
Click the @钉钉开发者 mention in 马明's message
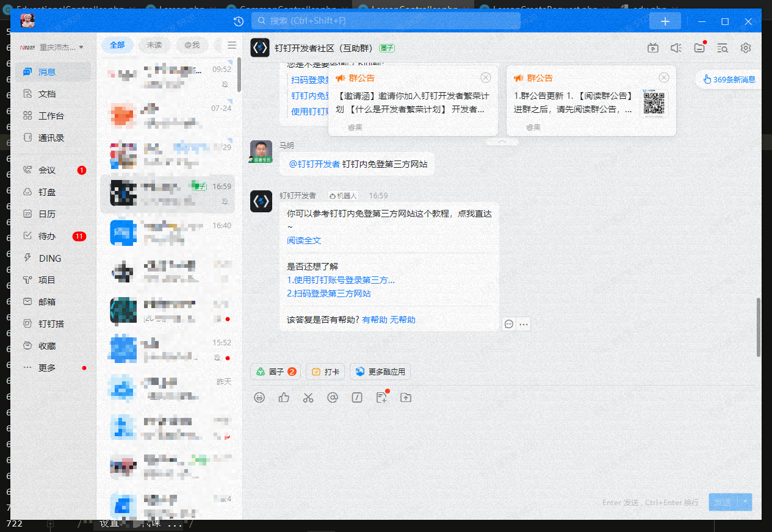314,164
